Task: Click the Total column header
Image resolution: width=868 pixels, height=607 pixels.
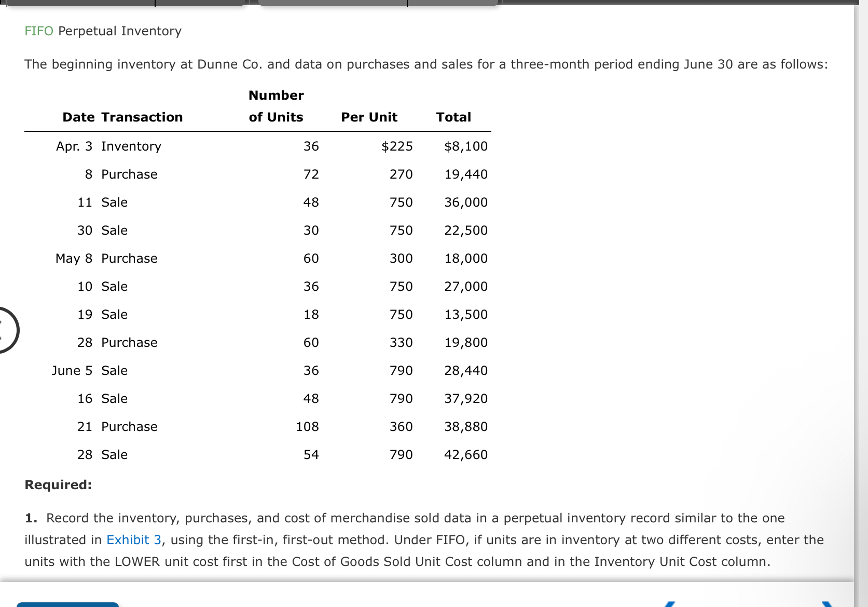Action: pyautogui.click(x=453, y=117)
